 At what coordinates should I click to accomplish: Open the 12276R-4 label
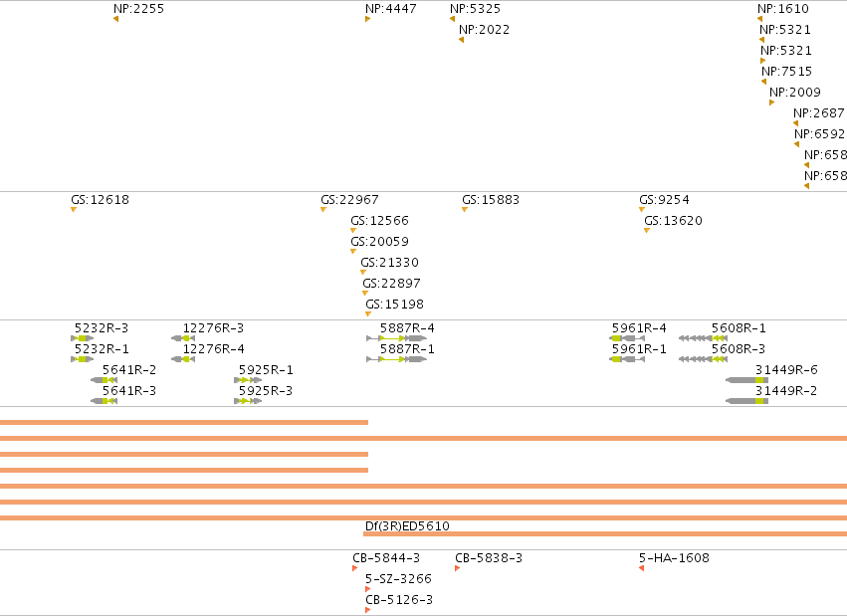pyautogui.click(x=213, y=348)
